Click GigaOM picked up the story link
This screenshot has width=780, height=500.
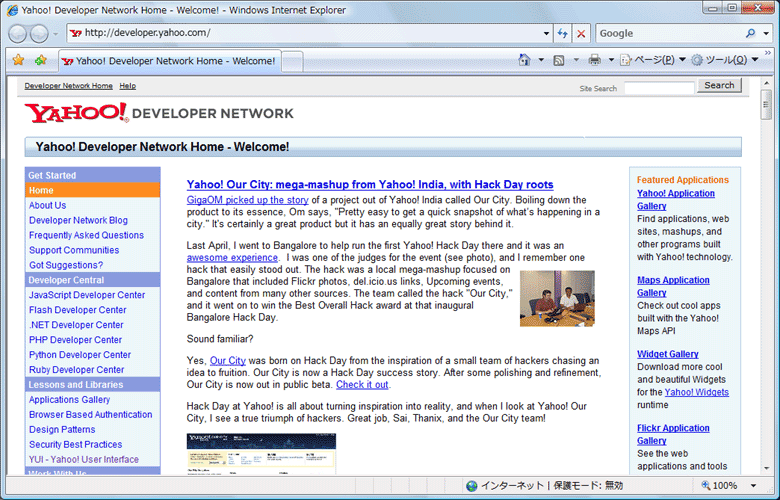pos(248,200)
